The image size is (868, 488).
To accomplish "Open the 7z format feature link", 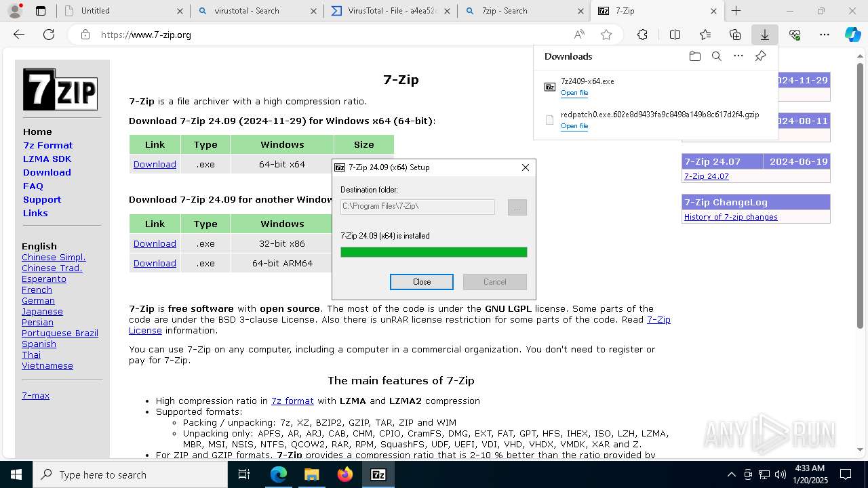I will coord(292,401).
